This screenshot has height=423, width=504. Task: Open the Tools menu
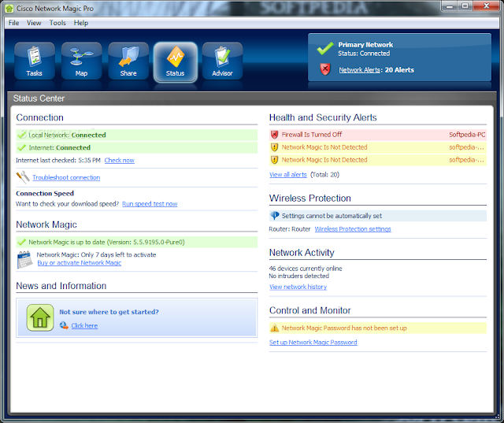57,23
